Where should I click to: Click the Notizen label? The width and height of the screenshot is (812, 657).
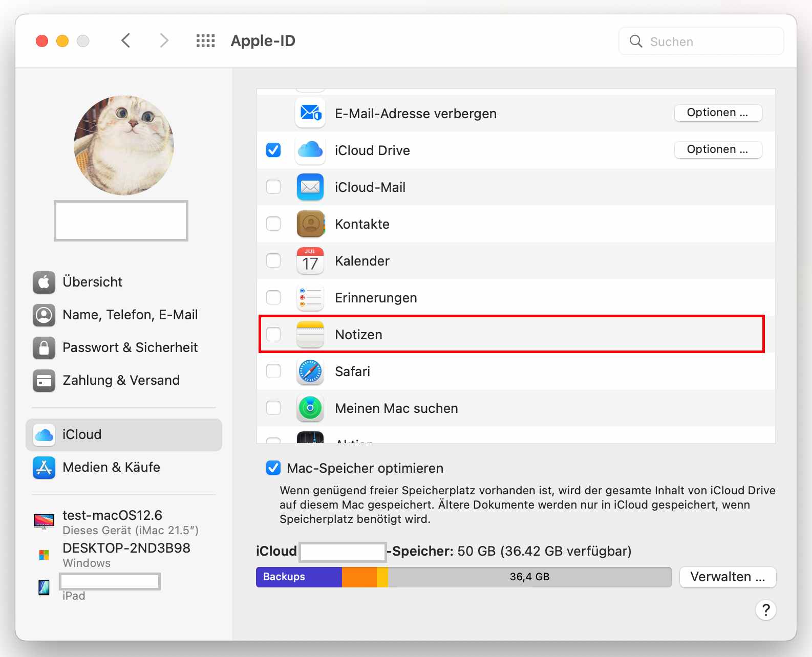358,335
